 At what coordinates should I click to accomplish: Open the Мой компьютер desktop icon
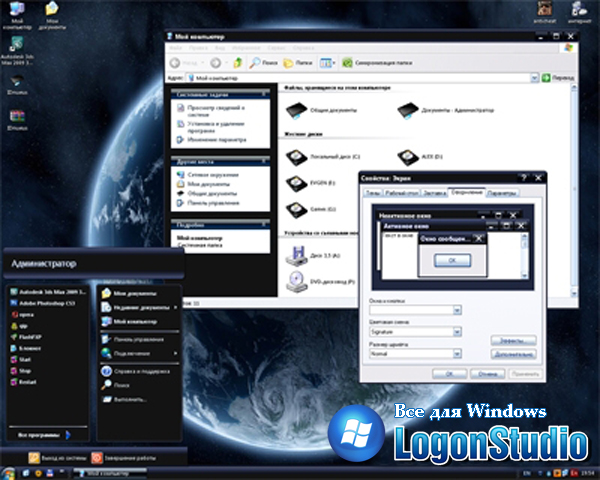pyautogui.click(x=16, y=15)
